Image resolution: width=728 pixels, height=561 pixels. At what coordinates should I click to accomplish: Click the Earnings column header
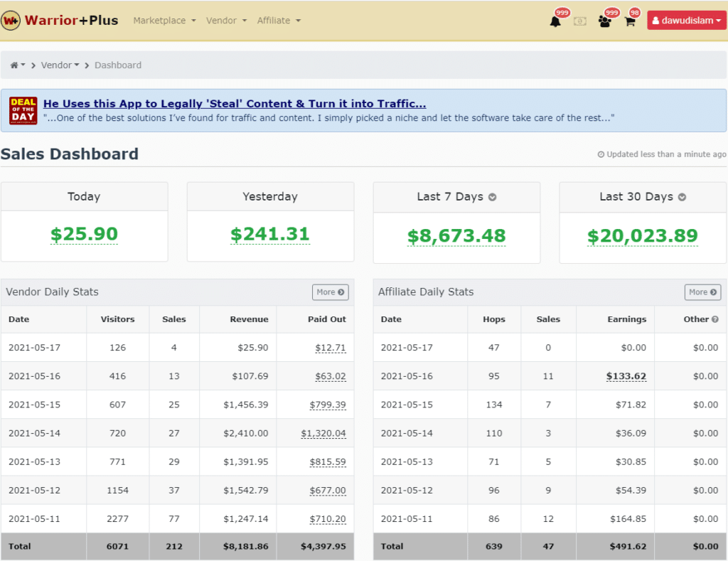(627, 319)
